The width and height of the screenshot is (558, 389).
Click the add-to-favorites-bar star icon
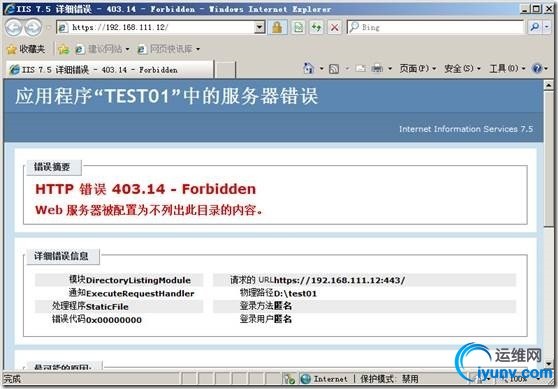[64, 49]
